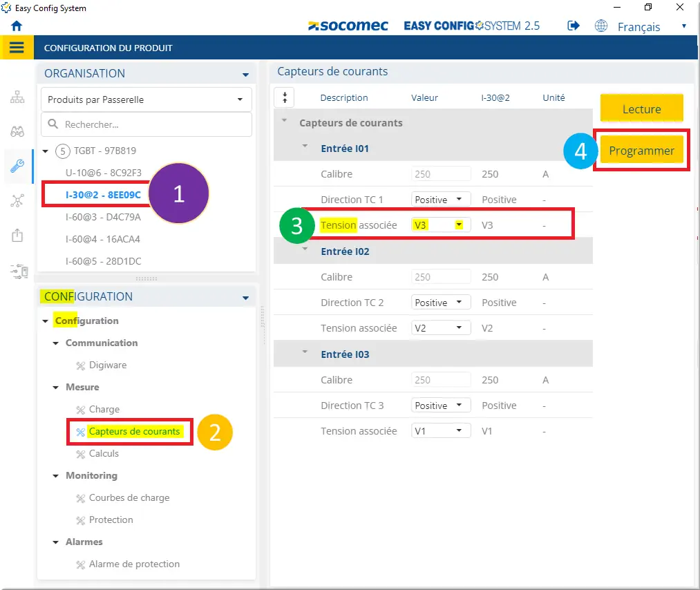Open the Protection configuration item
The width and height of the screenshot is (700, 590).
coord(111,520)
